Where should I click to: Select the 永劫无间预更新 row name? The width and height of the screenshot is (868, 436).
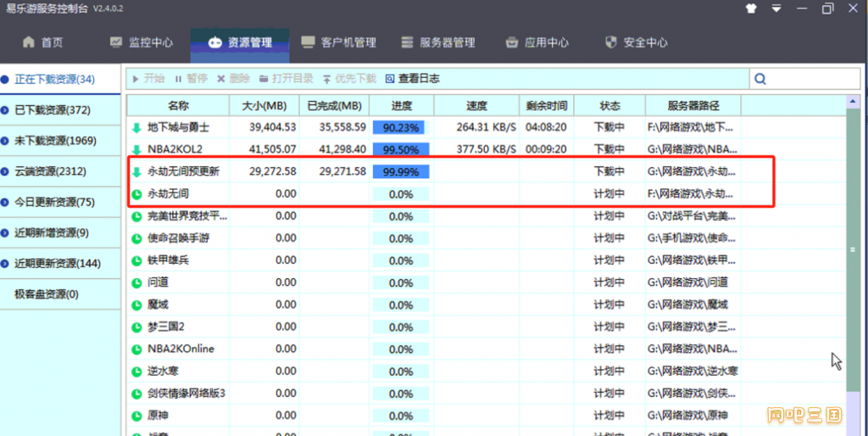point(184,171)
